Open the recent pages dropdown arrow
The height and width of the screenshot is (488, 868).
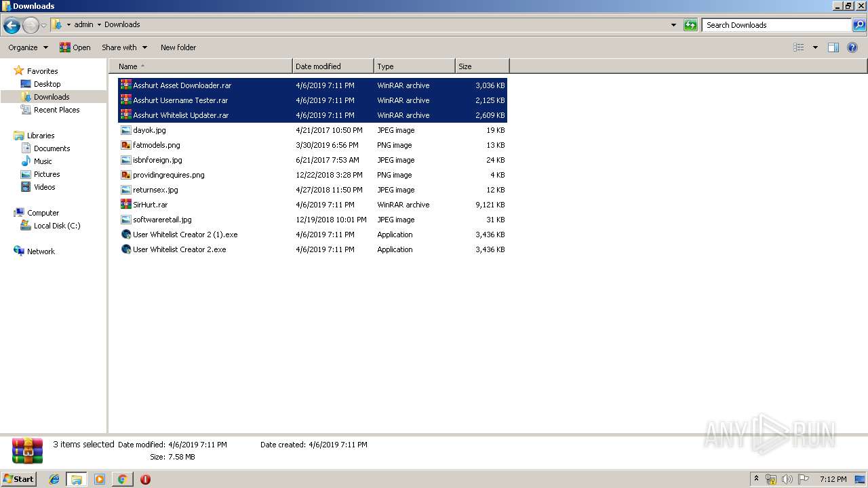click(43, 26)
